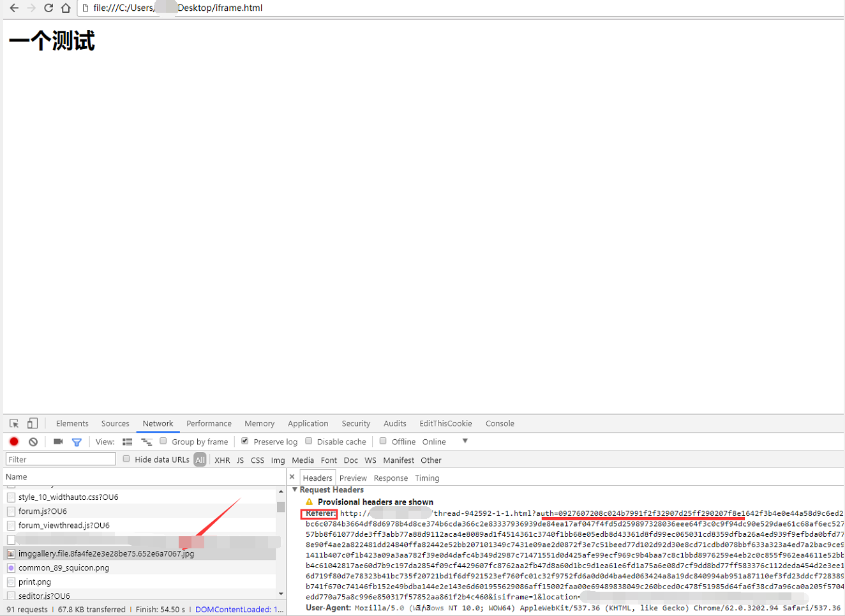Select the imggallery.file jpg request
Viewport: 845px width, 616px height.
pyautogui.click(x=140, y=553)
